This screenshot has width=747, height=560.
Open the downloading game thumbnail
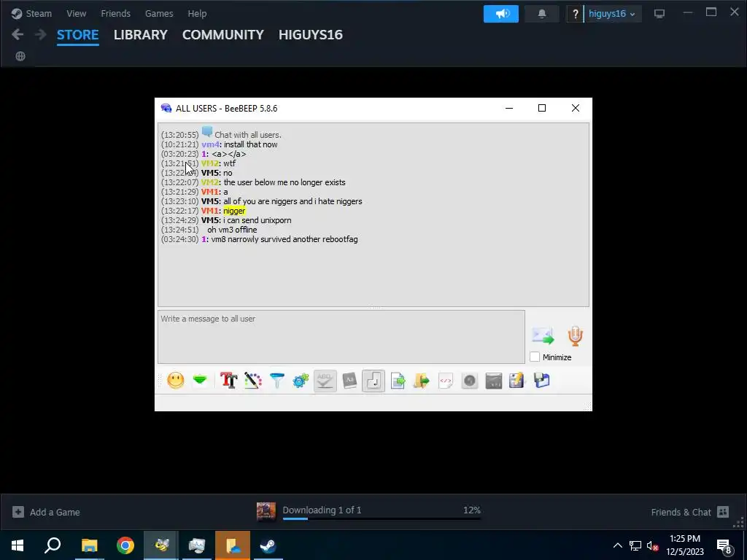coord(266,512)
